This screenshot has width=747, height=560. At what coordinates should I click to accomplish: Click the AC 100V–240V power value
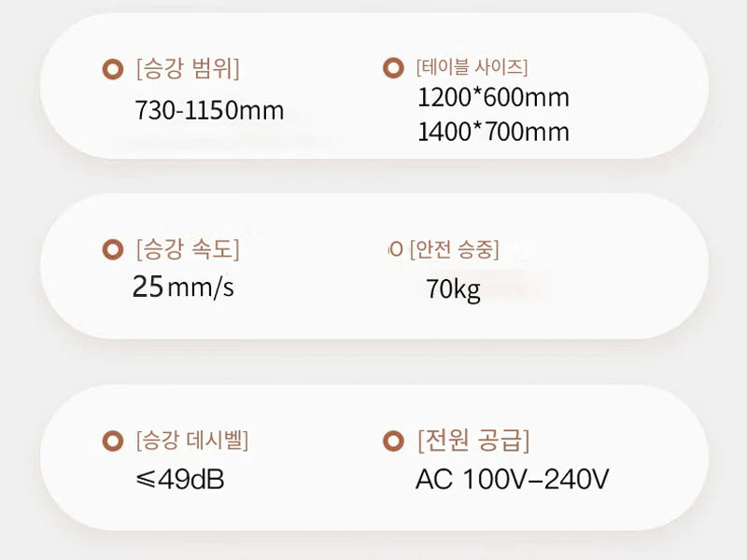pyautogui.click(x=512, y=479)
